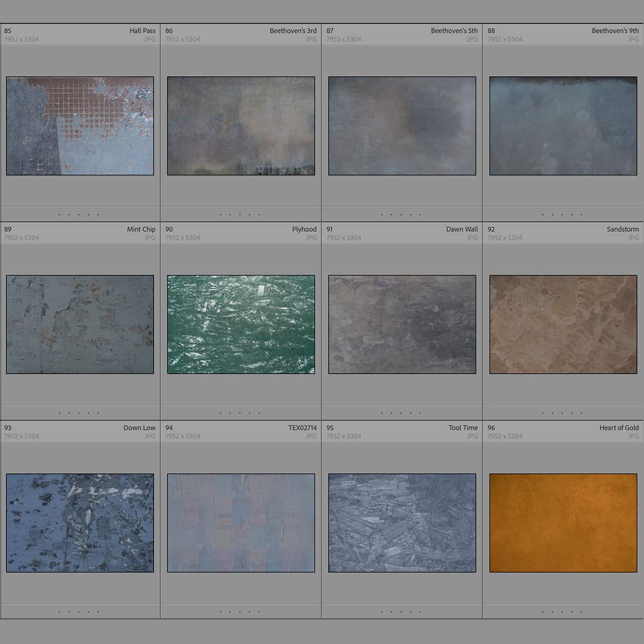This screenshot has width=644, height=644.
Task: Click the TEX02714 filename label
Action: tap(303, 428)
